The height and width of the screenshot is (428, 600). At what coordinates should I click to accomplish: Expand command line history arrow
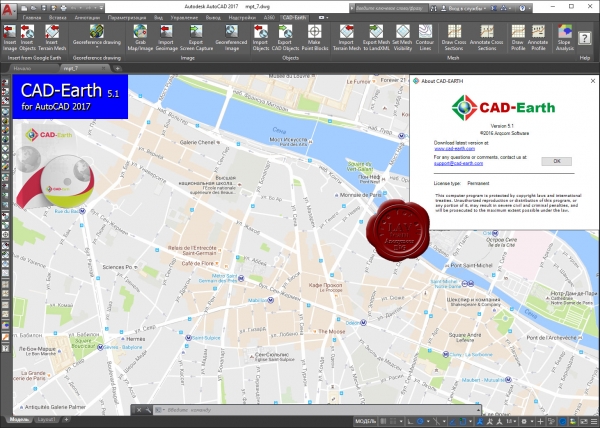tap(478, 410)
